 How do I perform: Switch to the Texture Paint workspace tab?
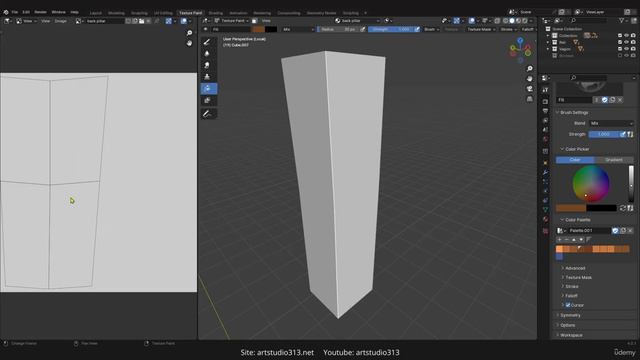click(191, 13)
